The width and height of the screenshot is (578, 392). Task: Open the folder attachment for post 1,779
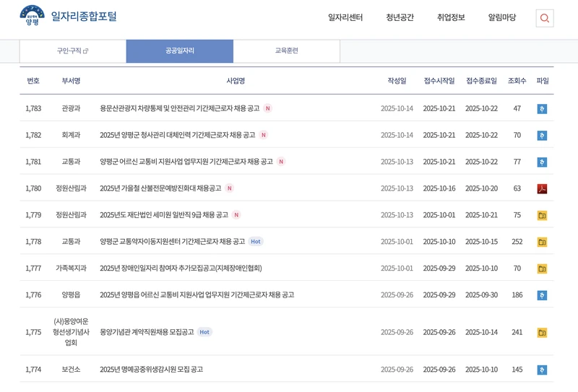pyautogui.click(x=542, y=215)
